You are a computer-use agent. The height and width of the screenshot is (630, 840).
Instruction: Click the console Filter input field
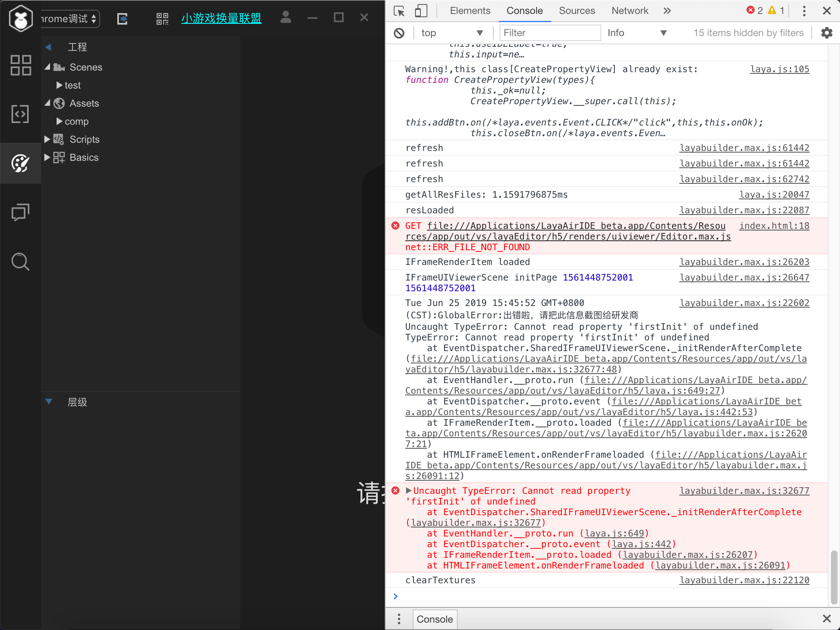tap(550, 33)
